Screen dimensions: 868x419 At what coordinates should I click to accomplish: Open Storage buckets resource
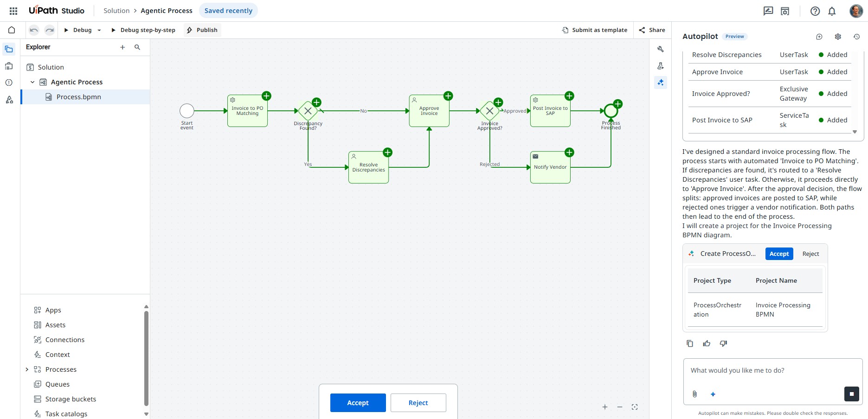point(71,399)
